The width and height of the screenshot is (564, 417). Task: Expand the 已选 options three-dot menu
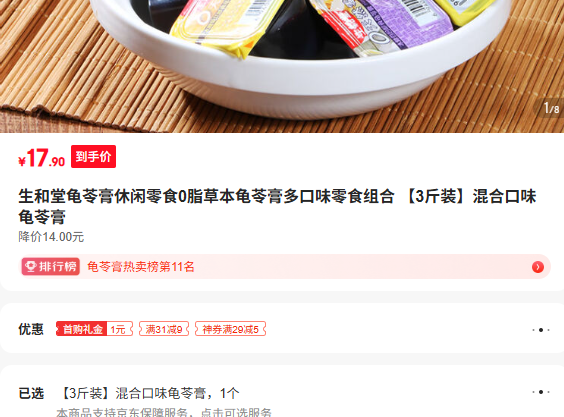[x=541, y=392]
